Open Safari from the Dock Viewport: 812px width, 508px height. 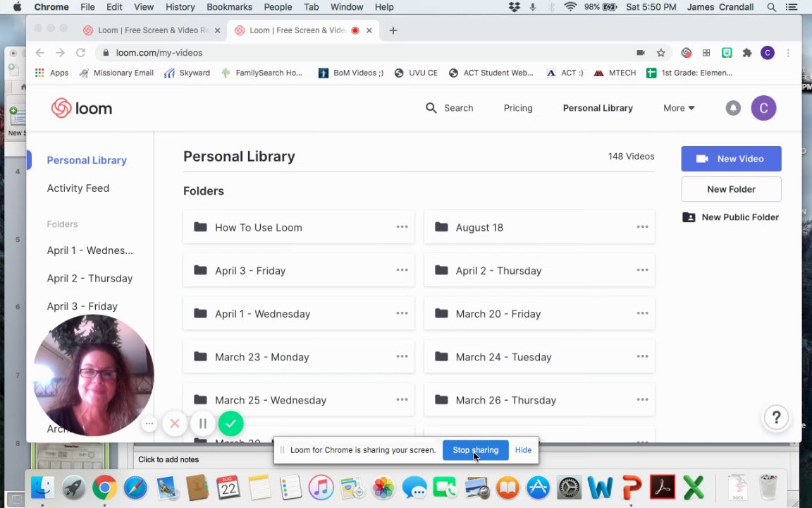(135, 488)
